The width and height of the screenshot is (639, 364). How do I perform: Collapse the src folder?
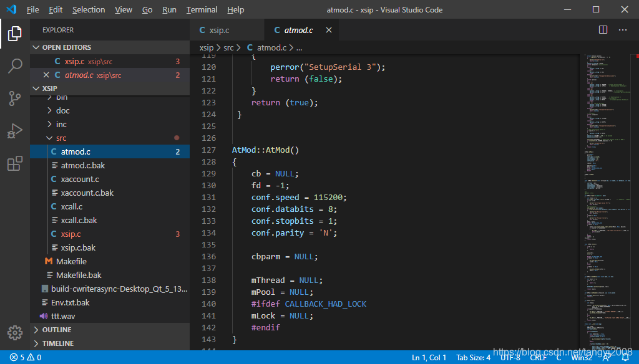[110, 138]
